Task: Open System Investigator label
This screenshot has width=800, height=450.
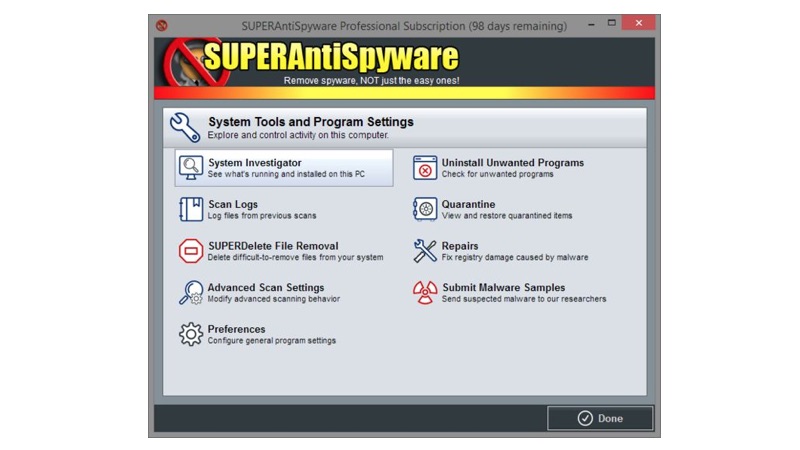Action: point(255,163)
